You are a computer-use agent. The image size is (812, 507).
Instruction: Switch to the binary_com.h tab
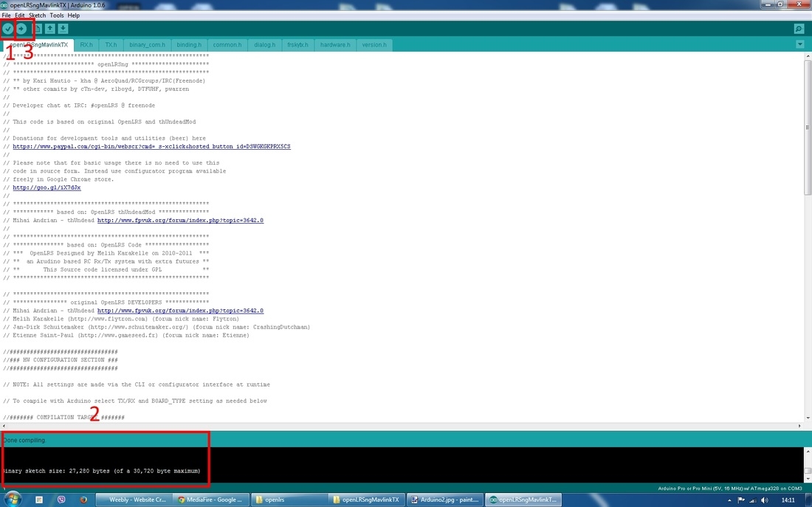pyautogui.click(x=148, y=45)
